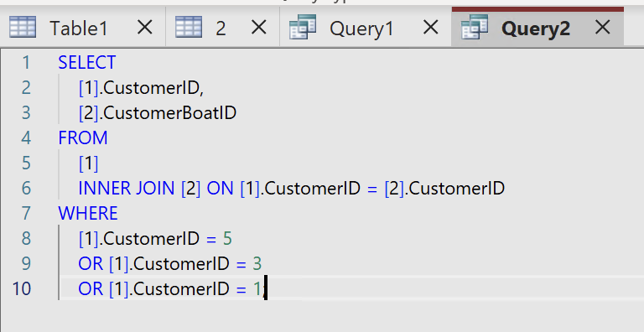Viewport: 644px width, 332px height.
Task: Close the Query2 tab
Action: 603,28
